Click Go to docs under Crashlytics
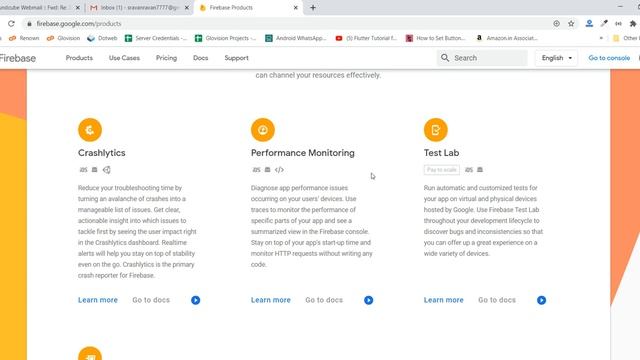 pos(151,300)
